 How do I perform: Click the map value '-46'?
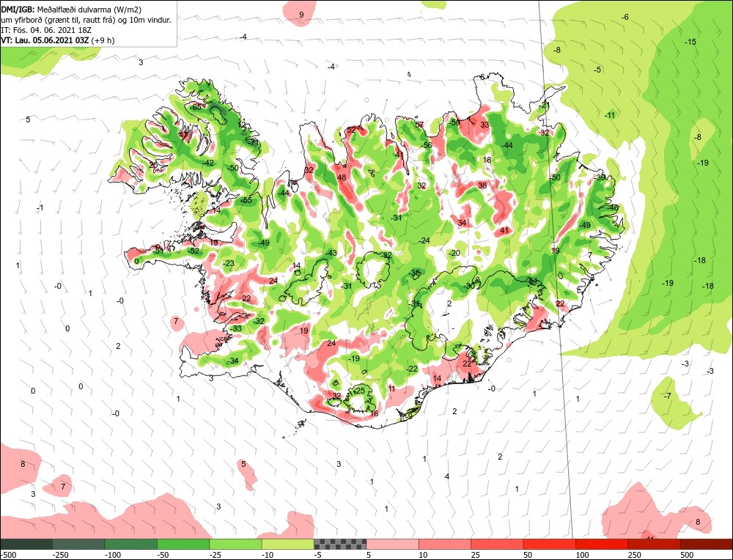612,207
